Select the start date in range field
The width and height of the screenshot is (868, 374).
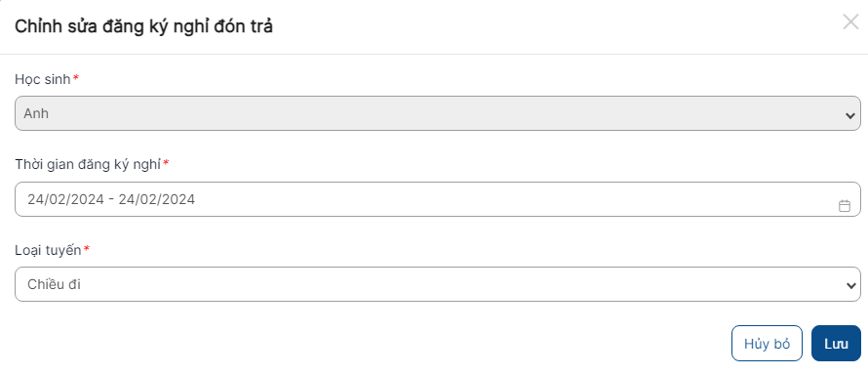coord(65,199)
